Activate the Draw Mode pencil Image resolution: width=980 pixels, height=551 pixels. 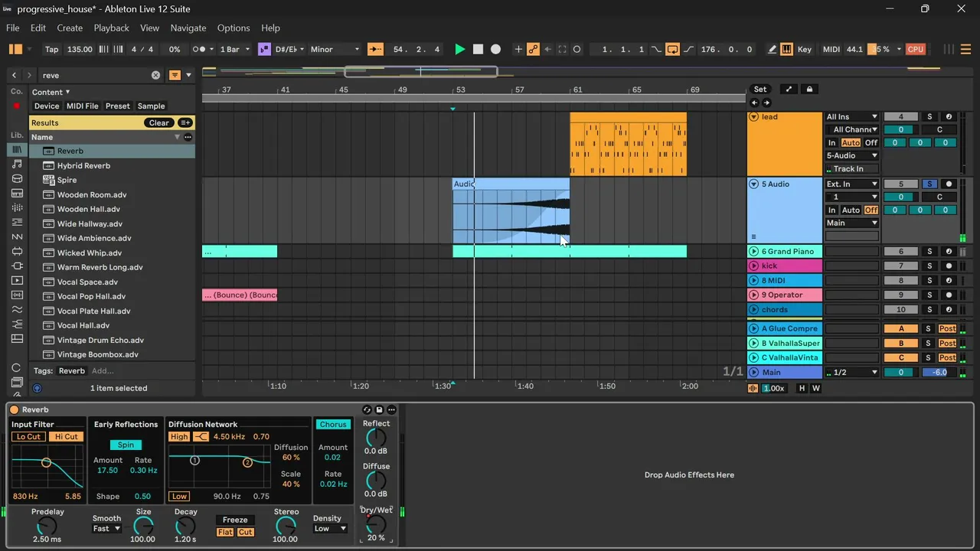click(772, 49)
